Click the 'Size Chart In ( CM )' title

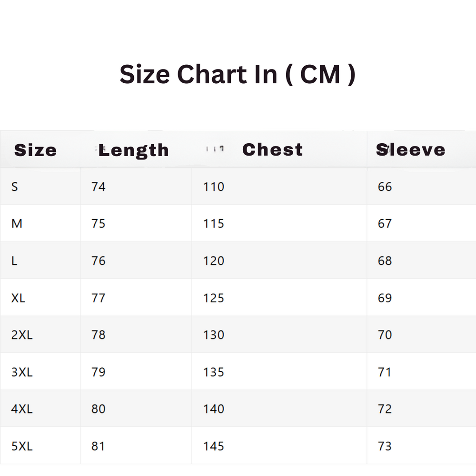point(238,75)
